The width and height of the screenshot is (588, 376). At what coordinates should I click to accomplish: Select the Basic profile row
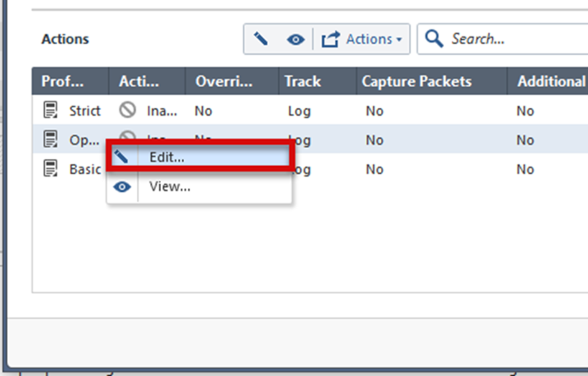[310, 169]
